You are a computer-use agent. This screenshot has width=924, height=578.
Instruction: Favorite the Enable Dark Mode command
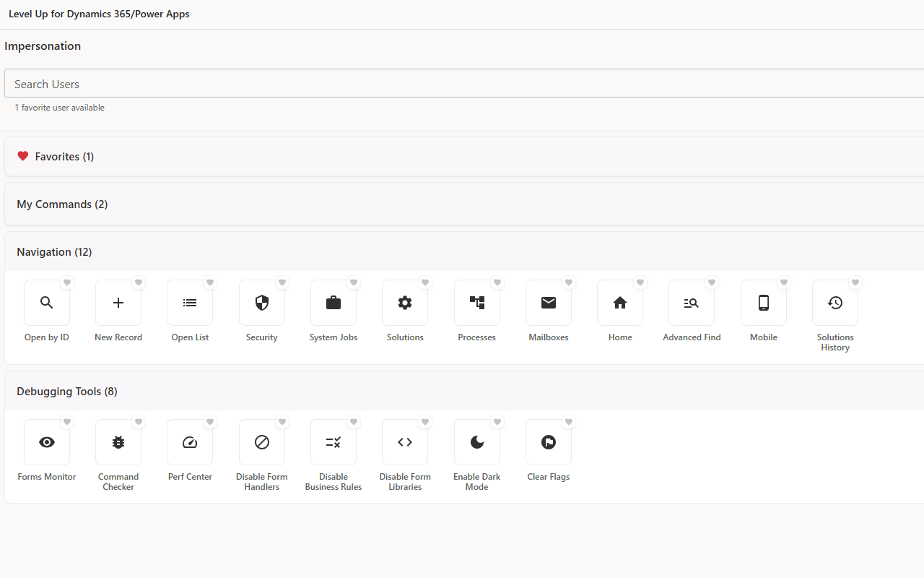tap(497, 422)
